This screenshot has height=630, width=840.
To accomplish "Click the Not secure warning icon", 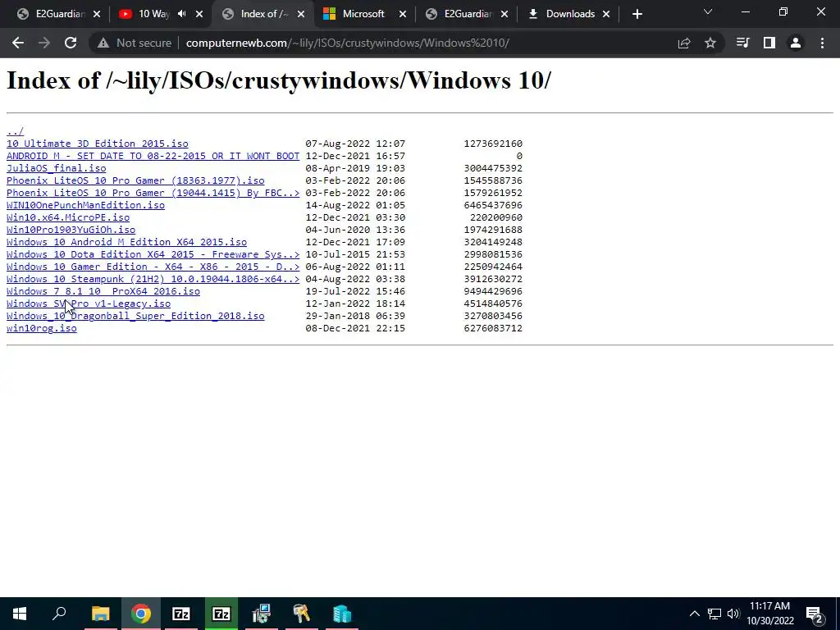I will 103,43.
